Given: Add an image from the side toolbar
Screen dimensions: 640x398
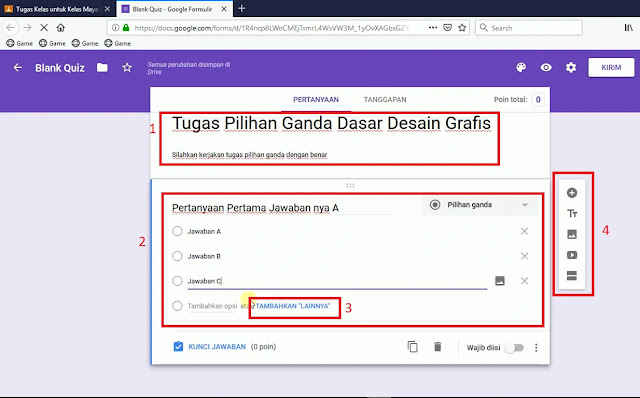Looking at the screenshot, I should [x=572, y=234].
